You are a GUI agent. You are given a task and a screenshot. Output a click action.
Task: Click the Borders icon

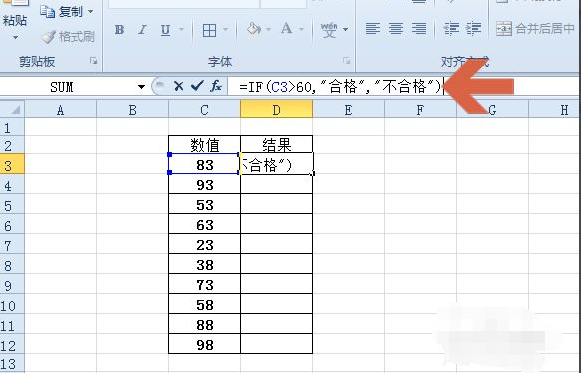[x=209, y=30]
